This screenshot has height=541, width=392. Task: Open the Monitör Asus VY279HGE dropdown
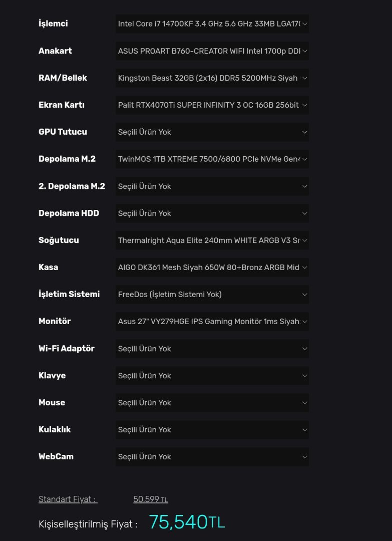pos(212,321)
